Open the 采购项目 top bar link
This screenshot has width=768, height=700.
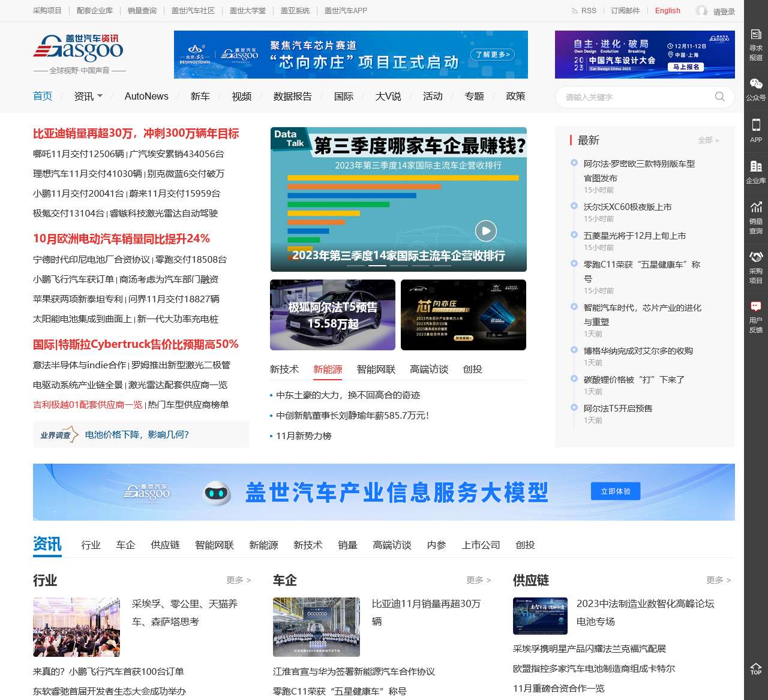point(47,11)
